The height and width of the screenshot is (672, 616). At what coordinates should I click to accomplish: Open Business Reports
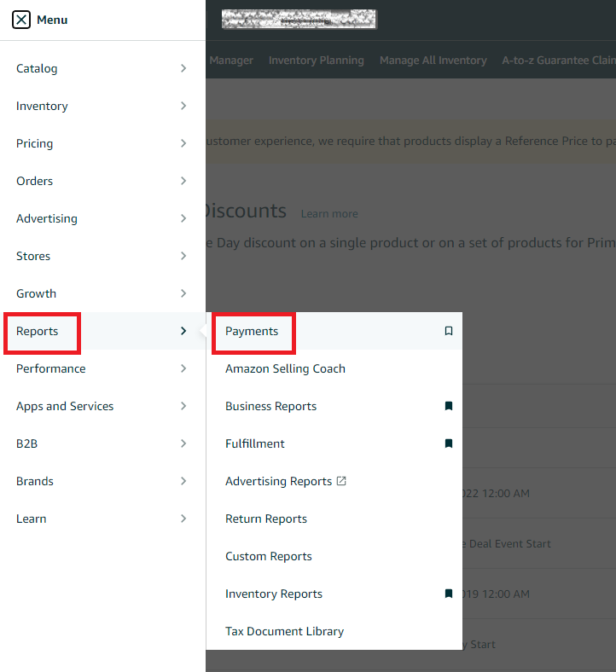tap(271, 406)
